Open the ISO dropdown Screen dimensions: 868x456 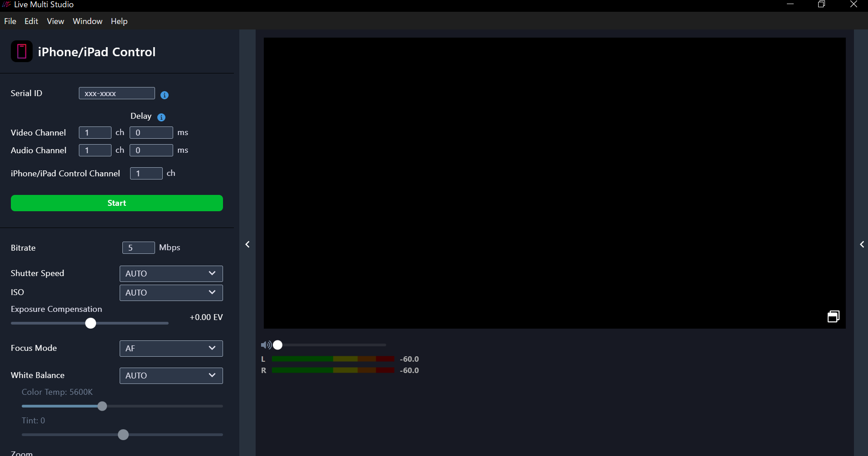pyautogui.click(x=171, y=293)
